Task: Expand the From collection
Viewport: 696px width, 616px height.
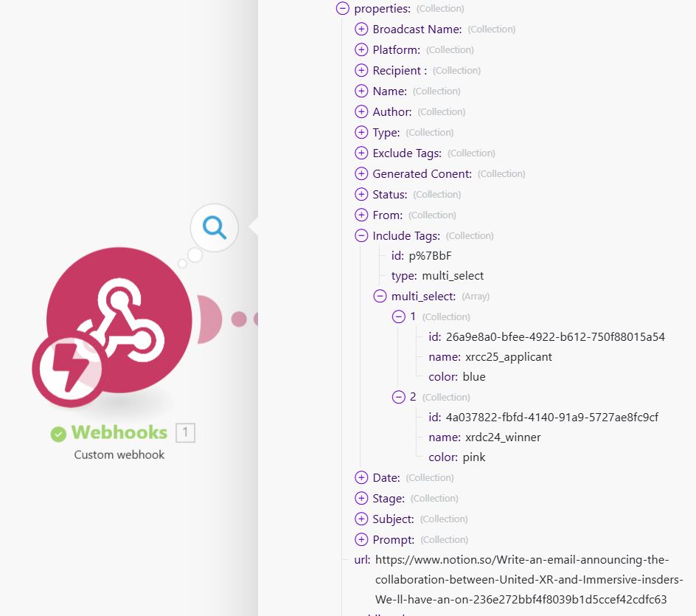Action: [361, 215]
